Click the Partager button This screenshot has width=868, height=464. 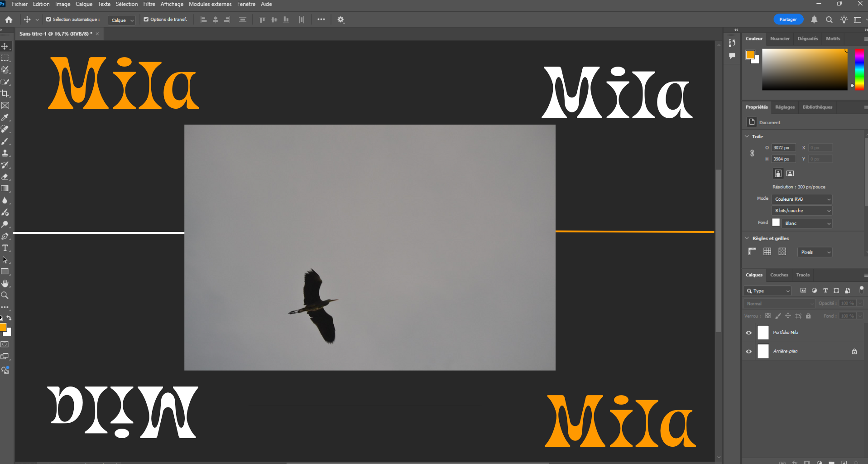[x=788, y=19]
